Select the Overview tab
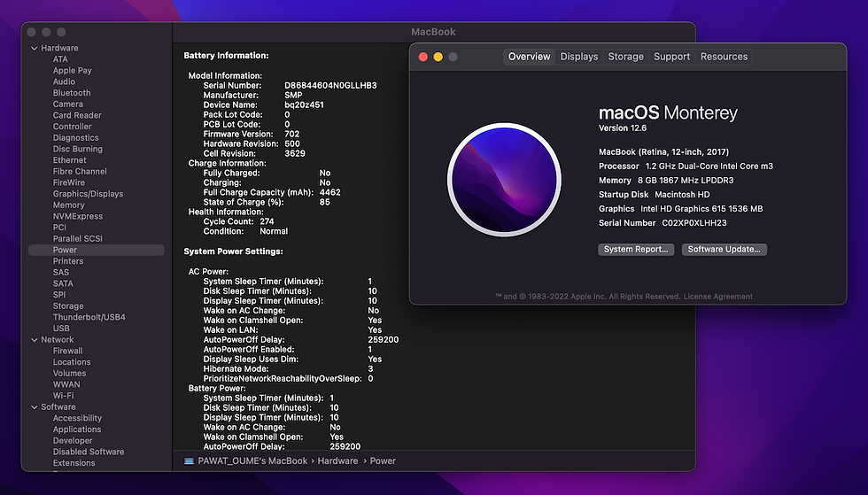 tap(530, 57)
